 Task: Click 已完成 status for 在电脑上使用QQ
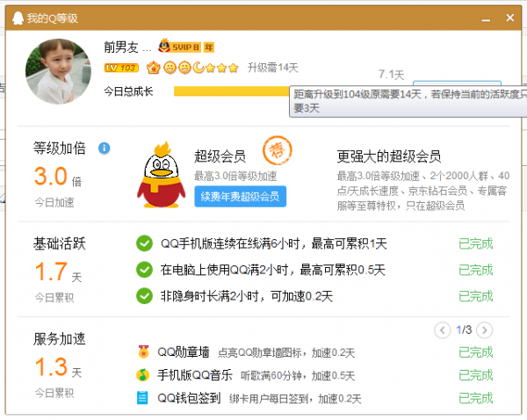coord(476,270)
